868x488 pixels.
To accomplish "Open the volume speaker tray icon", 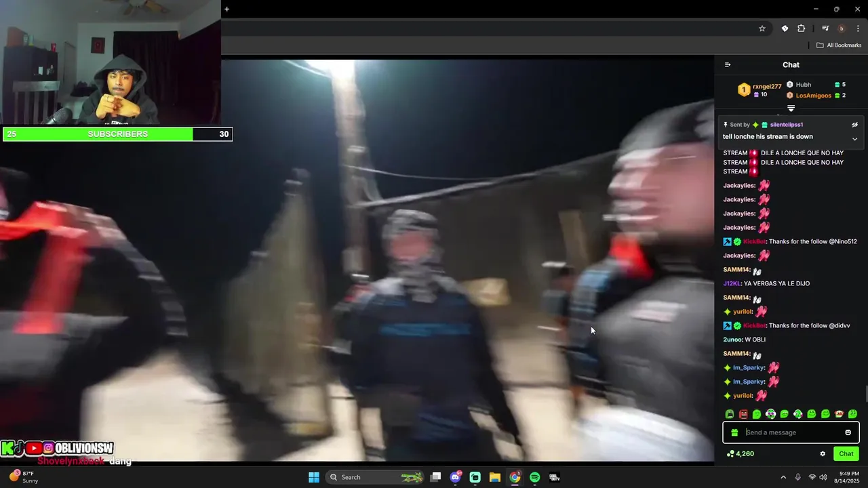I will [823, 477].
